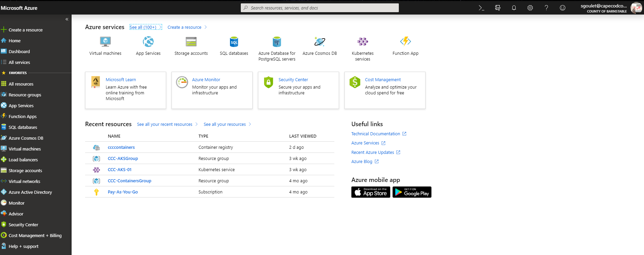Open the Cost Management card title
Image resolution: width=644 pixels, height=255 pixels.
point(383,80)
